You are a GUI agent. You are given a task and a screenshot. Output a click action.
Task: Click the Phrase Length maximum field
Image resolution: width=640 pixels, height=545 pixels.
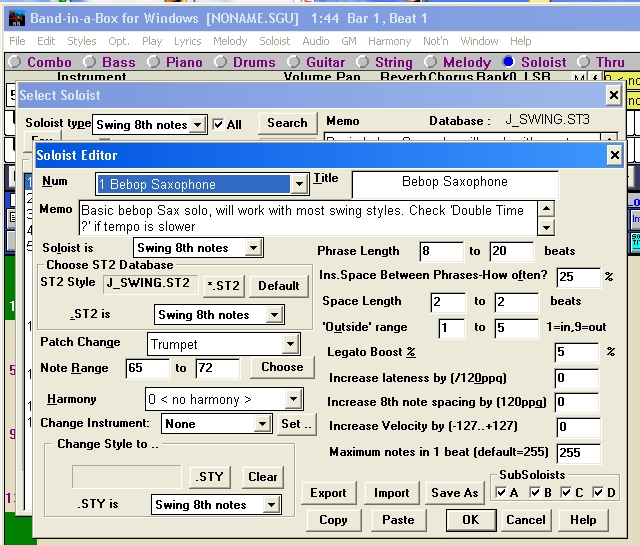click(x=512, y=251)
